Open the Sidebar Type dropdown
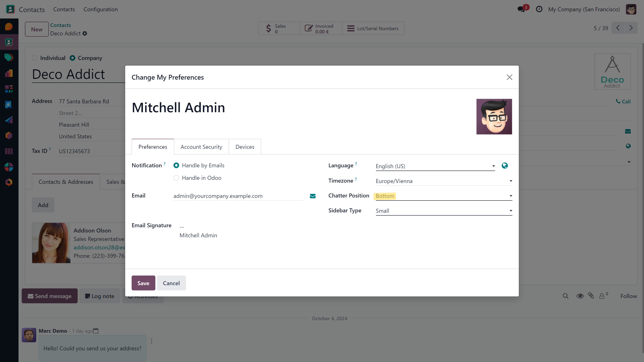Image resolution: width=644 pixels, height=362 pixels. pyautogui.click(x=444, y=211)
